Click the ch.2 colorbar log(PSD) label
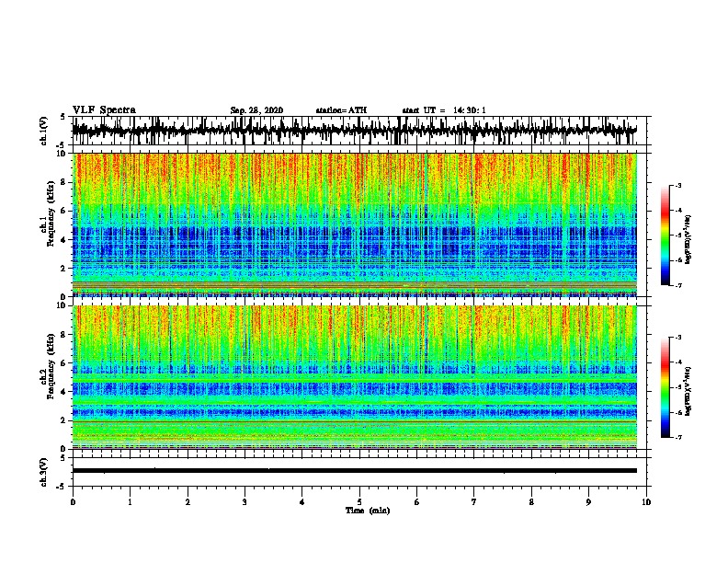Viewport: 728px width, 563px height. click(x=688, y=392)
